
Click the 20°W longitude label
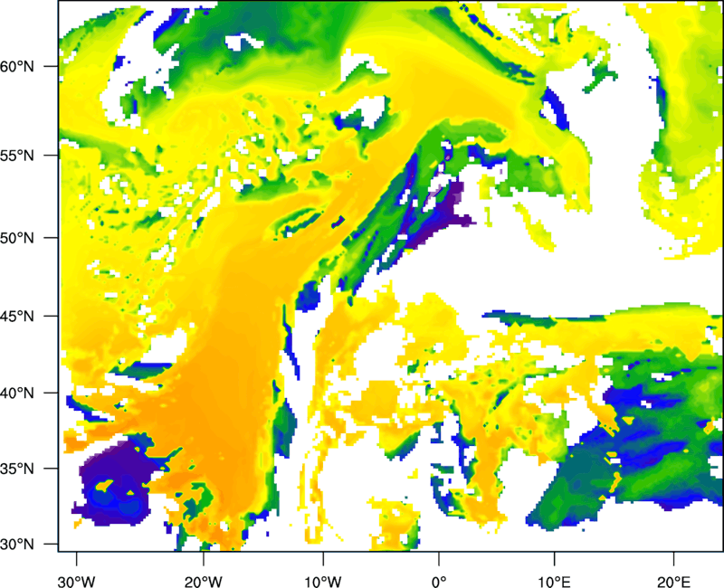(x=203, y=582)
